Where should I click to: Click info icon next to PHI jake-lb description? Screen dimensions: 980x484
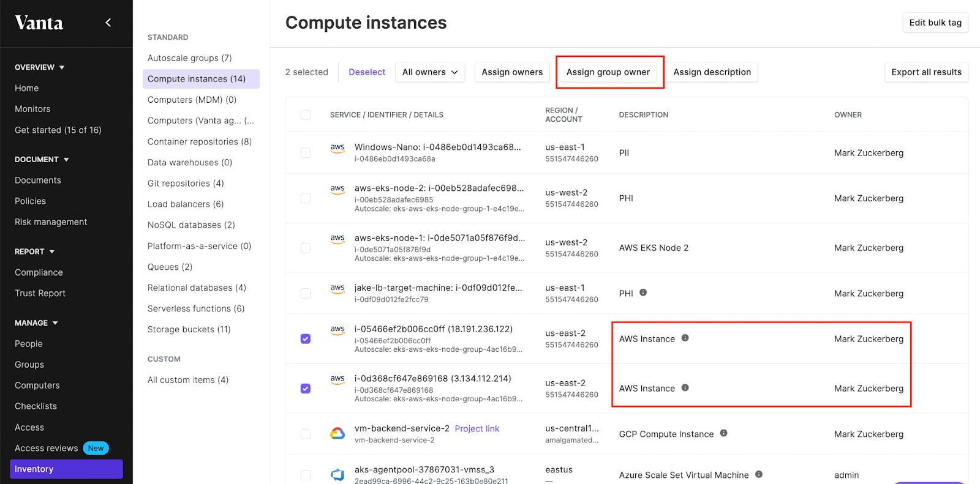pos(643,292)
